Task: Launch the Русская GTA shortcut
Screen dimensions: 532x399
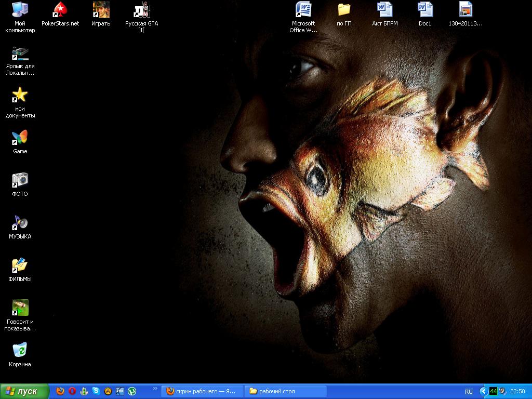Action: (x=141, y=10)
